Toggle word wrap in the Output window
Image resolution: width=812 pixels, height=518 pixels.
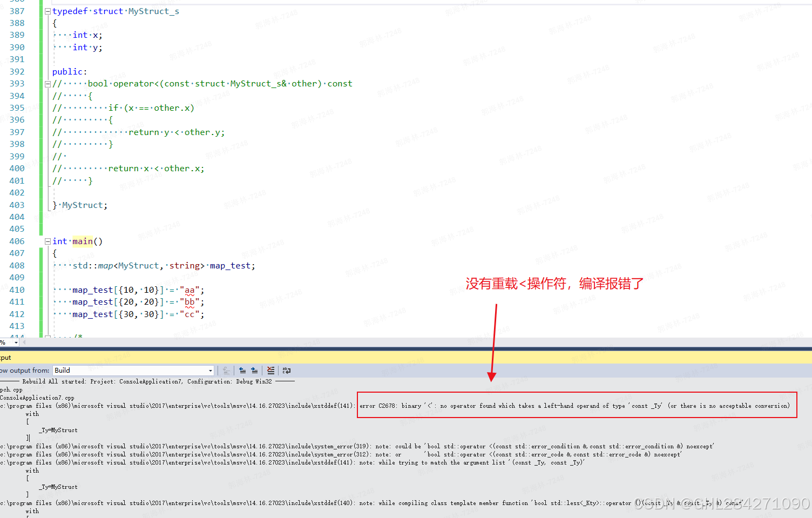(286, 371)
